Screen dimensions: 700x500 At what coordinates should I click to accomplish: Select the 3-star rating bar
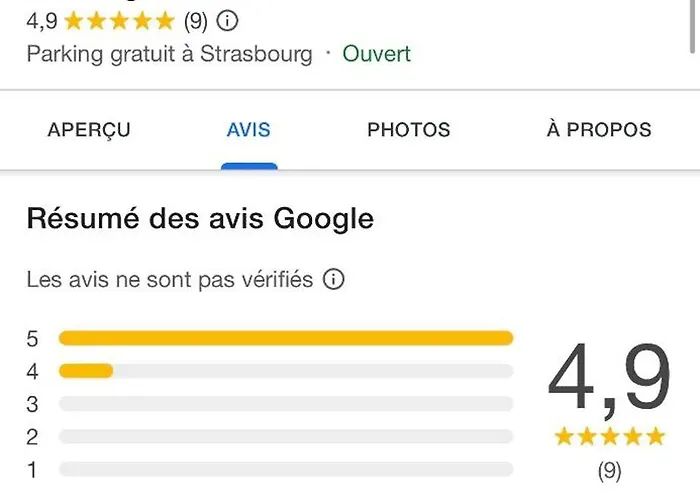(286, 404)
